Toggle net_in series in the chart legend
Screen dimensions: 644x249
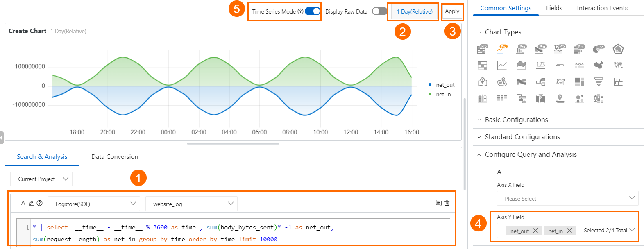(440, 94)
